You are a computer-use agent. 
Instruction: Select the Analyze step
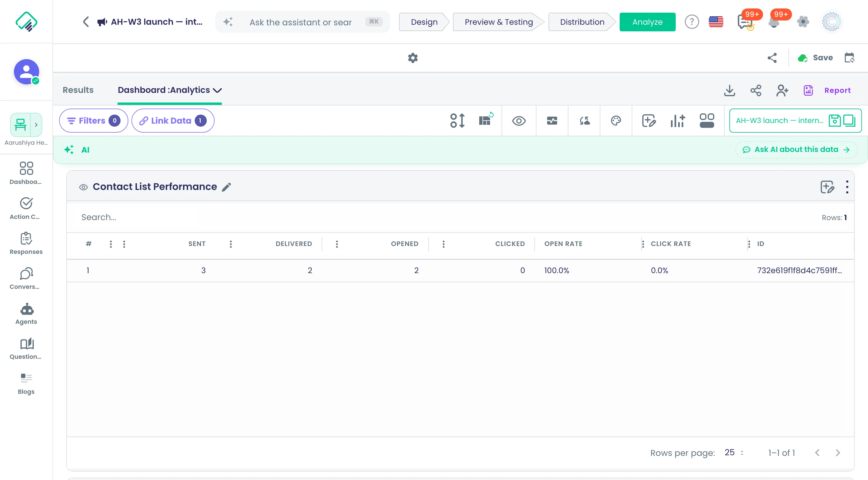pos(647,22)
